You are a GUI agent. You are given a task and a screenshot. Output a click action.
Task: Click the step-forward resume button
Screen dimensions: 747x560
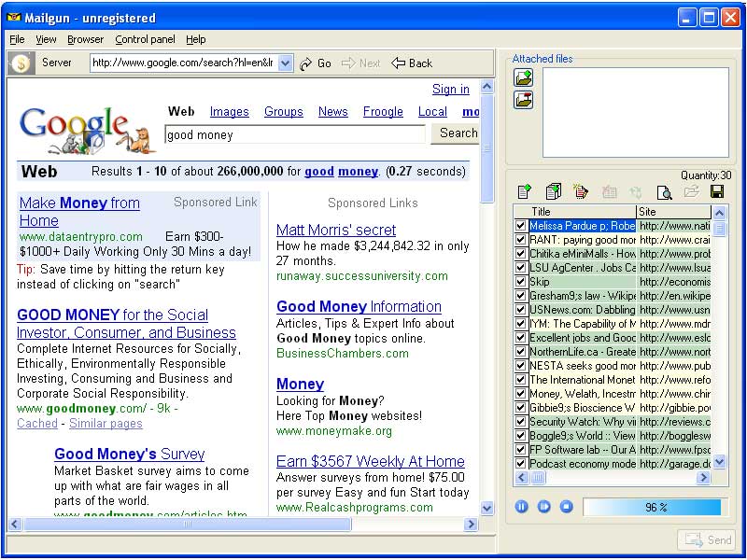coord(544,507)
